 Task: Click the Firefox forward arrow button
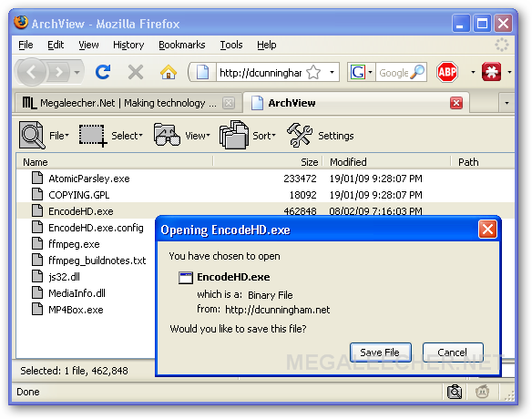(59, 72)
